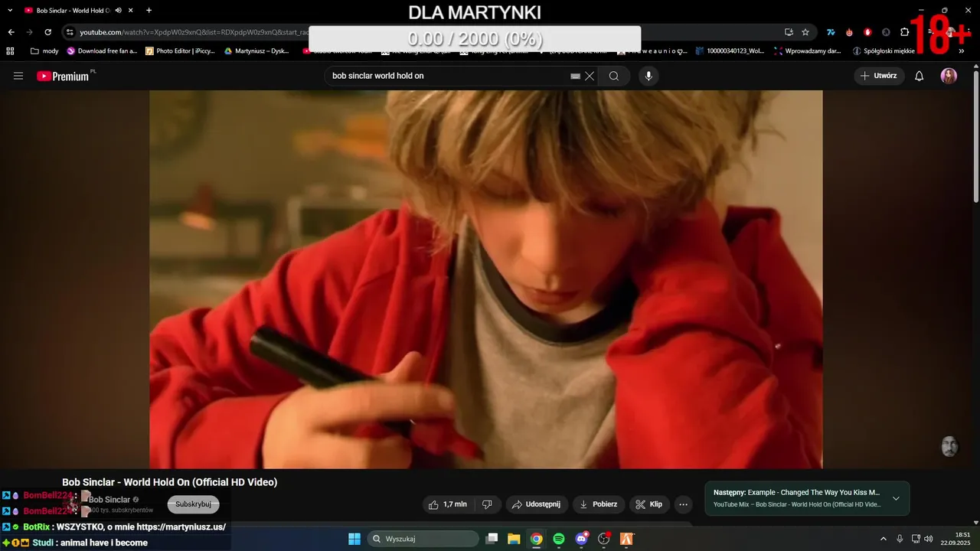Open Spółgłoski miękkie bookmark
This screenshot has height=551, width=980.
pyautogui.click(x=884, y=51)
